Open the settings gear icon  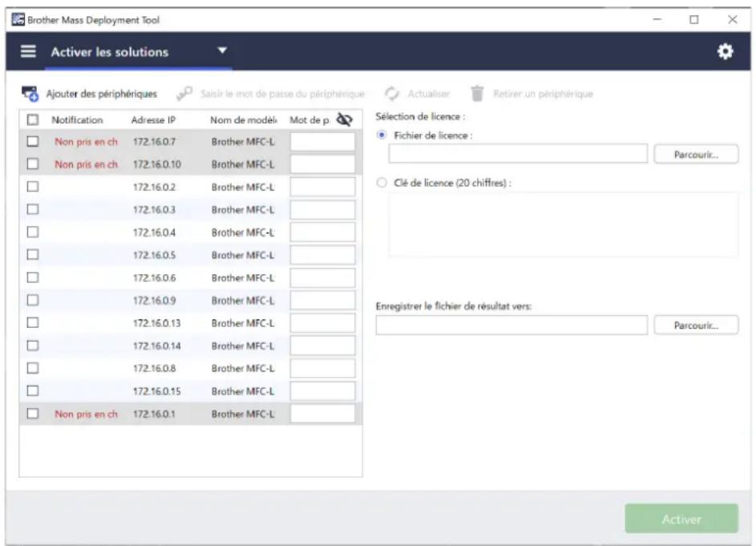(x=726, y=51)
